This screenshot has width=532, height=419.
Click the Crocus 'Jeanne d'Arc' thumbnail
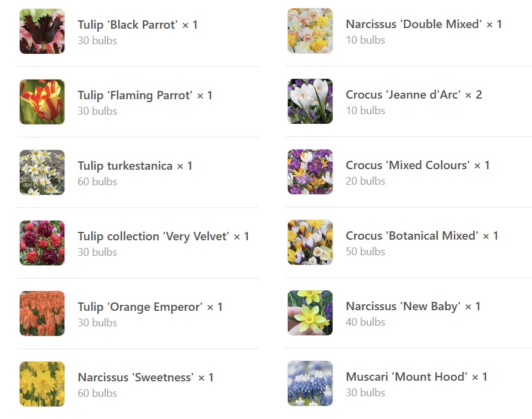click(310, 102)
